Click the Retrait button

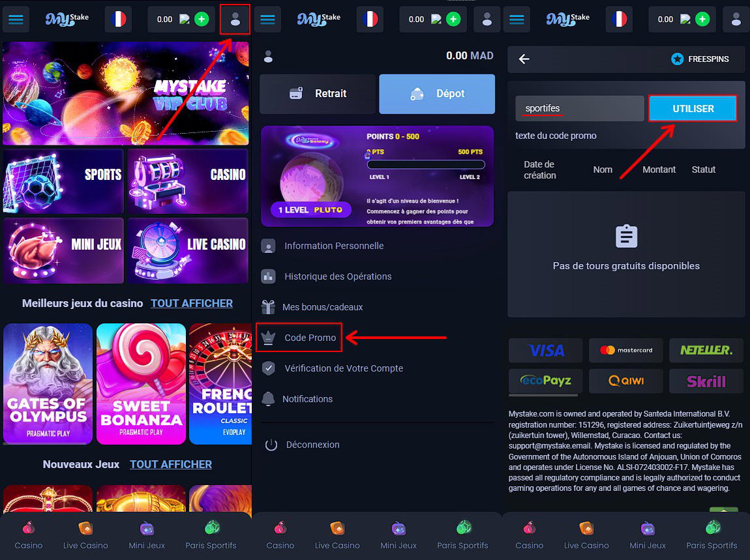point(318,94)
